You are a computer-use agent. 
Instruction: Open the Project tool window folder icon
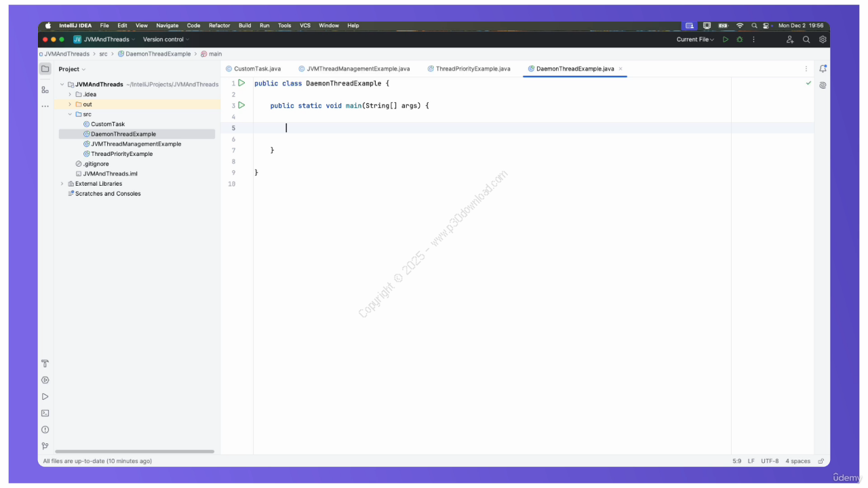45,68
